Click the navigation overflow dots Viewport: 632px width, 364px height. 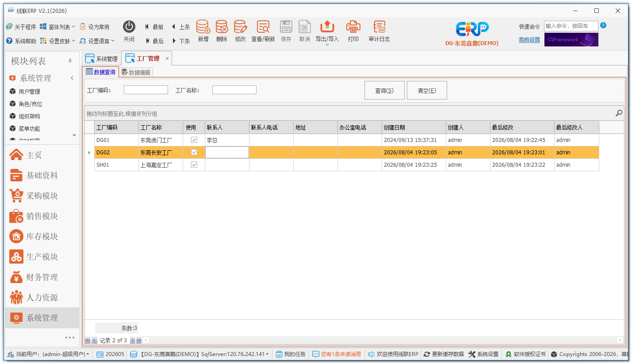click(70, 337)
